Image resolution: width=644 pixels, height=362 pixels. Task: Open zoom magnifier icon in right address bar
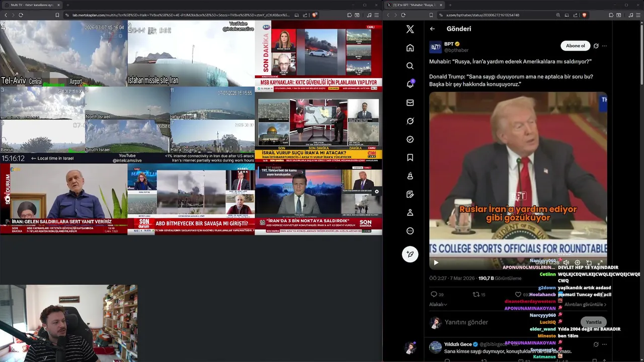558,15
